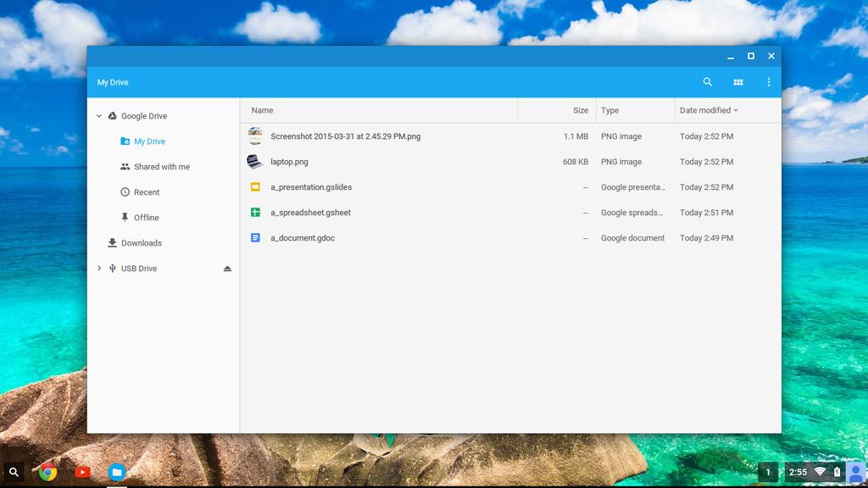Open the three-dot more options menu
This screenshot has height=488, width=868.
coord(768,82)
